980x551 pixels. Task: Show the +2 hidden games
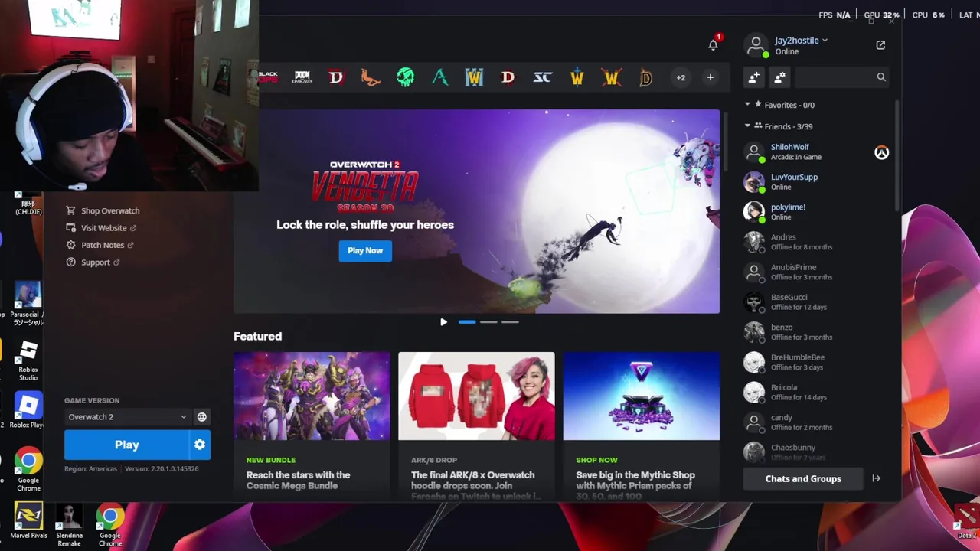(x=681, y=77)
